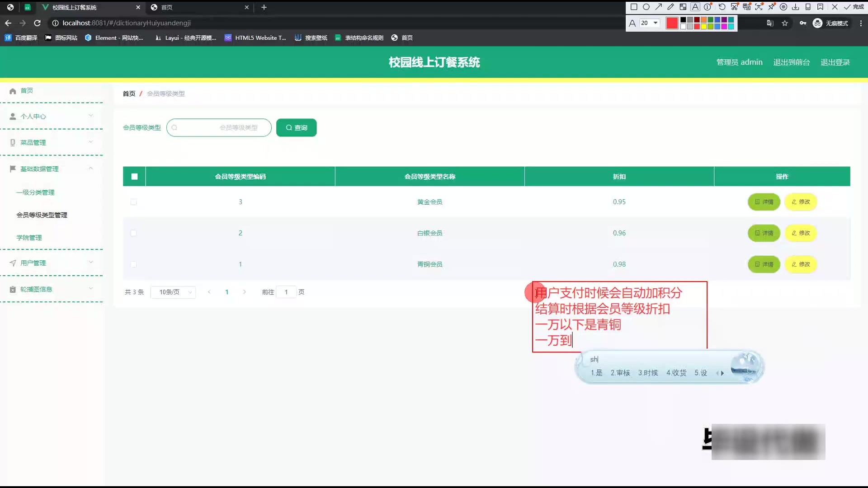The image size is (868, 488).
Task: Click the 首页 breadcrumb link
Action: pyautogui.click(x=129, y=94)
